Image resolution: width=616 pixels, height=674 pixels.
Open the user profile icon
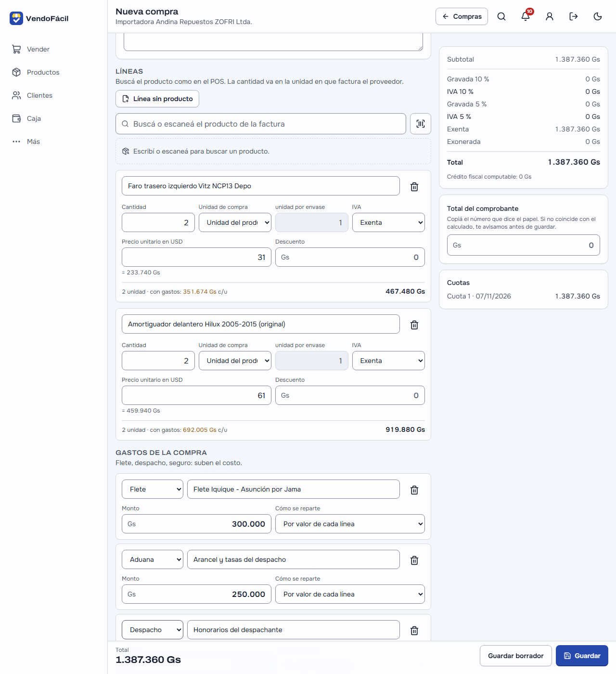(x=550, y=16)
